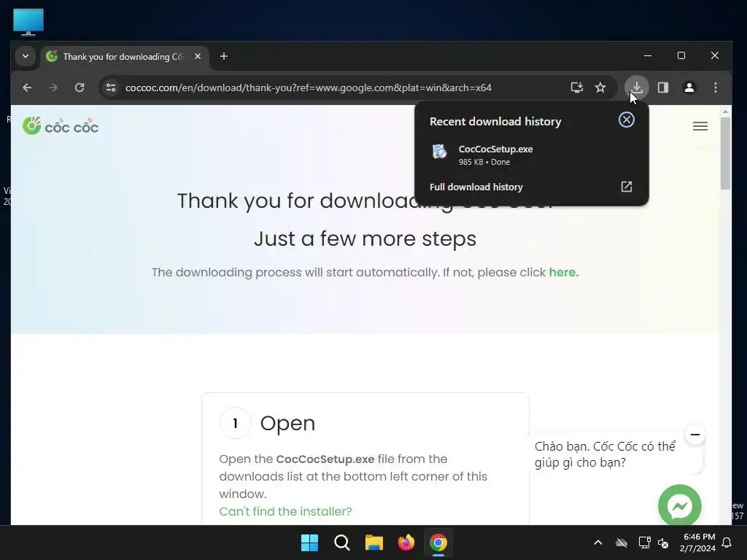747x560 pixels.
Task: Open the Chrome profile icon
Action: point(689,87)
